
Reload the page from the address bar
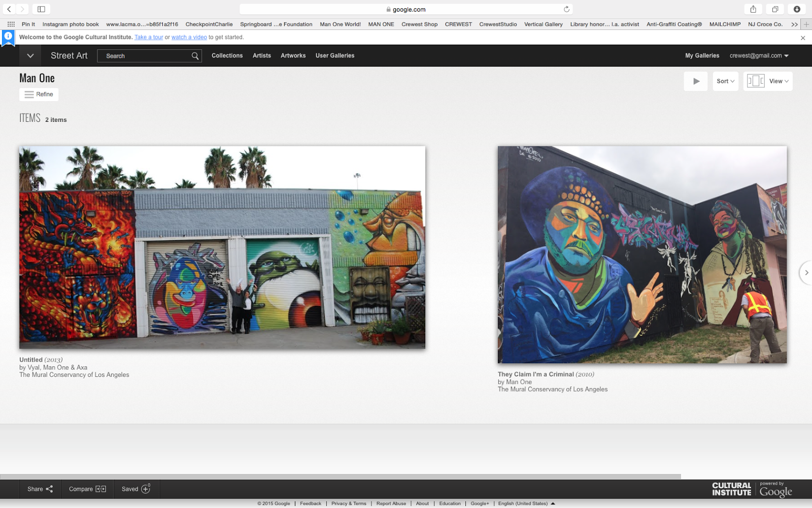point(566,9)
